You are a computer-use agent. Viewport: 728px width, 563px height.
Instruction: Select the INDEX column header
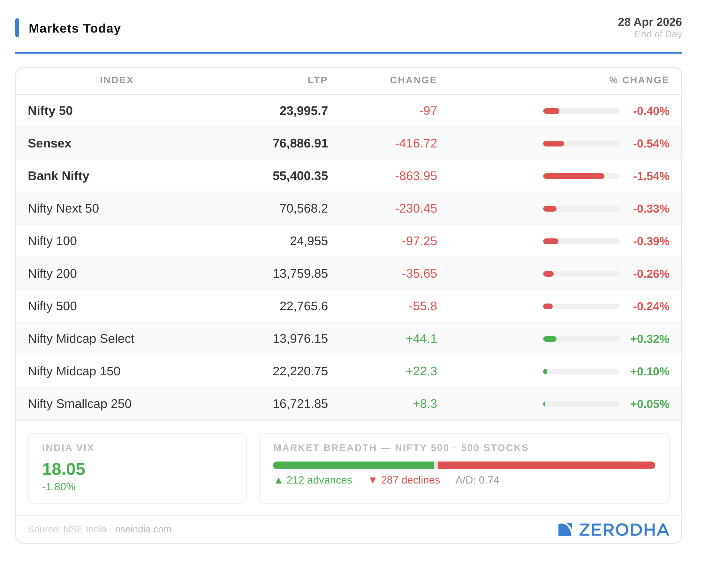116,80
